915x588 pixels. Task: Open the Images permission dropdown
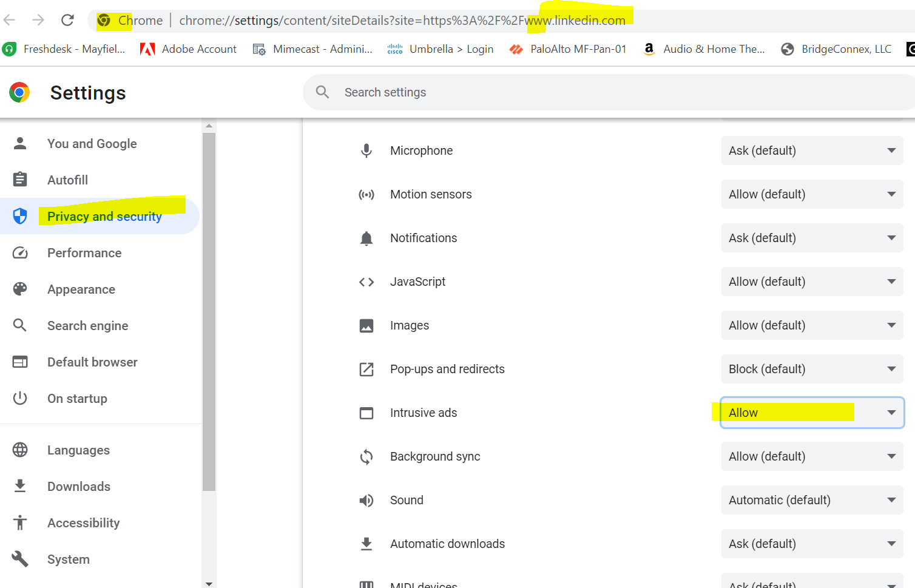[812, 325]
